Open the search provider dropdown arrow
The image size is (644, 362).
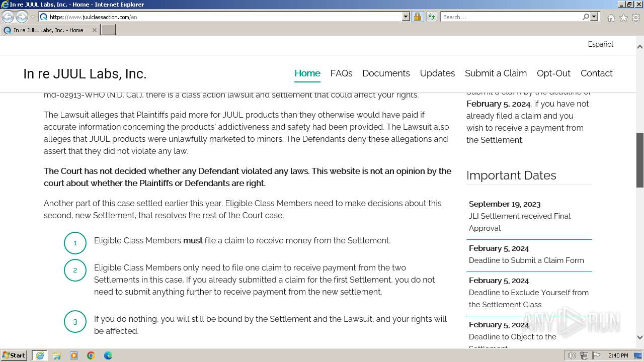click(x=594, y=17)
